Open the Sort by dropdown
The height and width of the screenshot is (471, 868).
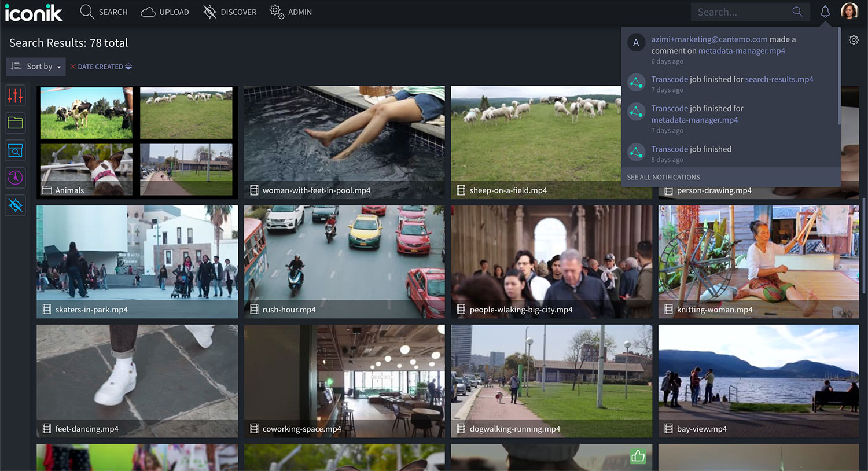(x=36, y=67)
